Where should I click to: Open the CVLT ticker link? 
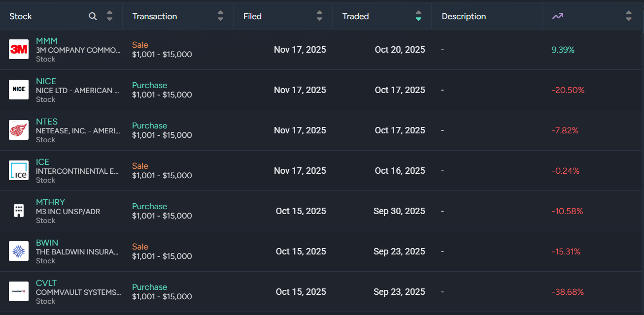click(x=46, y=283)
